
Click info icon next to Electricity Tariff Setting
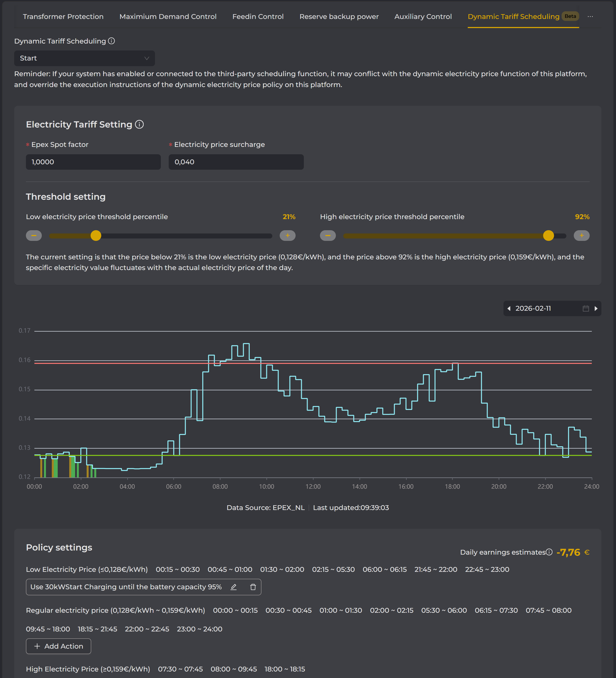tap(139, 124)
